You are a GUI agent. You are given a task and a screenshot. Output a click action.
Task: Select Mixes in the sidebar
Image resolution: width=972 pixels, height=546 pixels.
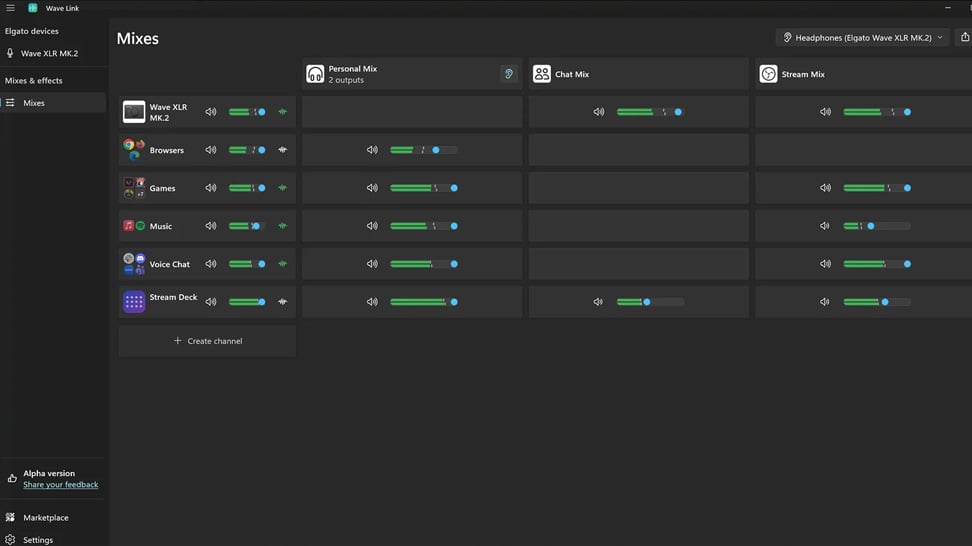(x=53, y=103)
